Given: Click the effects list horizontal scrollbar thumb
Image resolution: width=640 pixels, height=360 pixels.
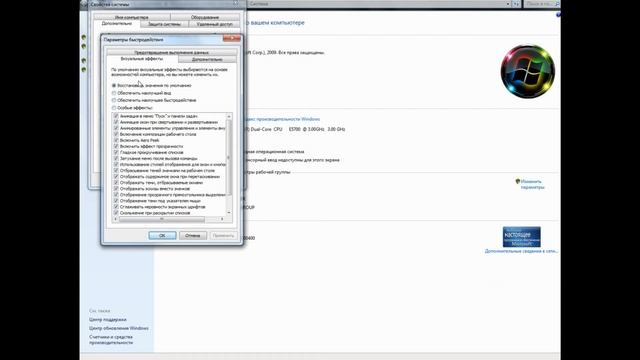Looking at the screenshot, I should pos(162,219).
